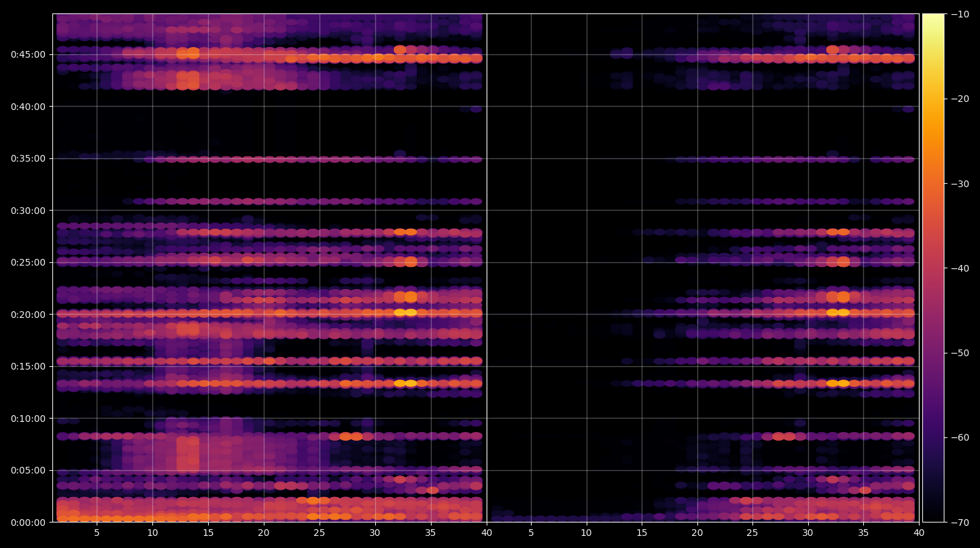Viewport: 980px width, 548px height.
Task: Click the inferno colorbar gradient strip
Action: [x=933, y=268]
